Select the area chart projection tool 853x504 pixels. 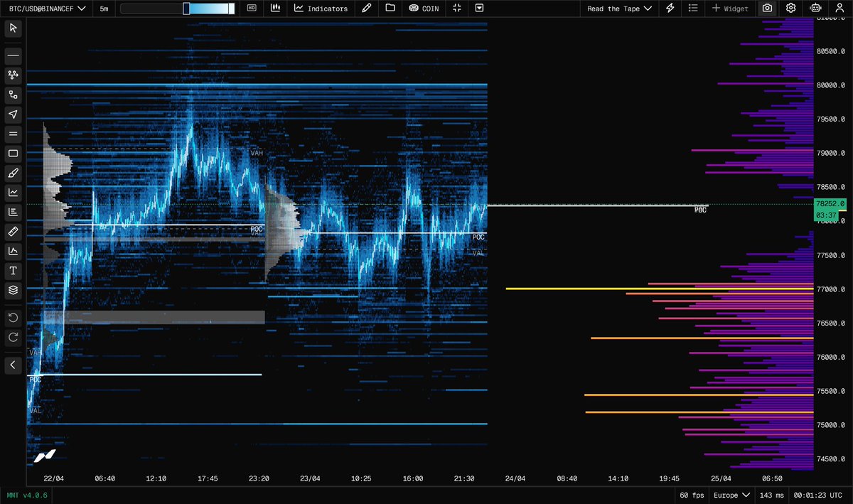(14, 251)
